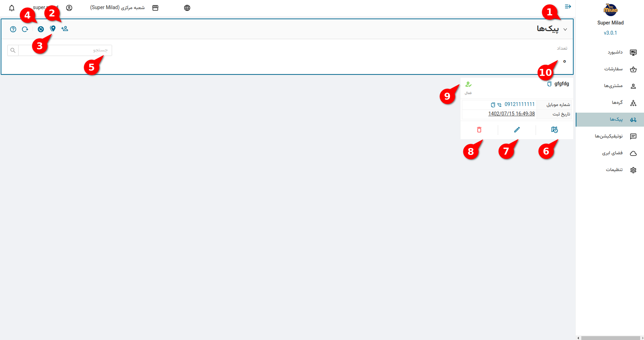
Task: Click the phone call icon beside the mobile number
Action: tap(499, 105)
